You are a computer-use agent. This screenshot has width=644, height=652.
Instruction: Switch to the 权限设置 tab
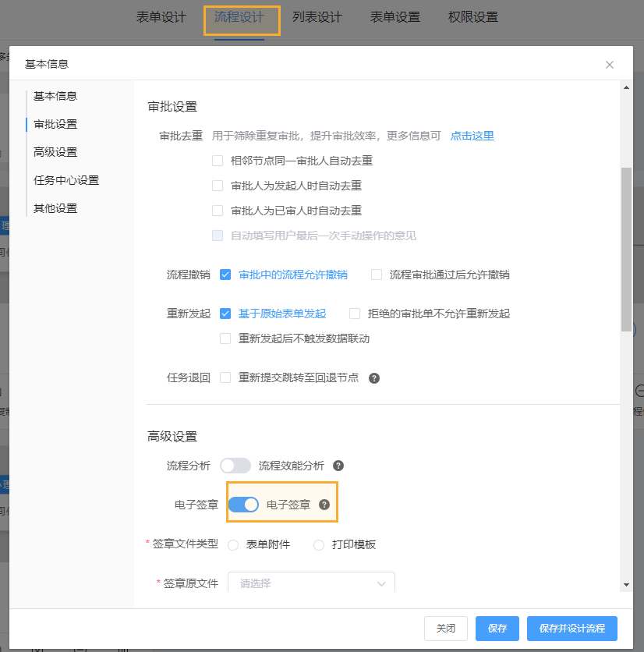[472, 16]
